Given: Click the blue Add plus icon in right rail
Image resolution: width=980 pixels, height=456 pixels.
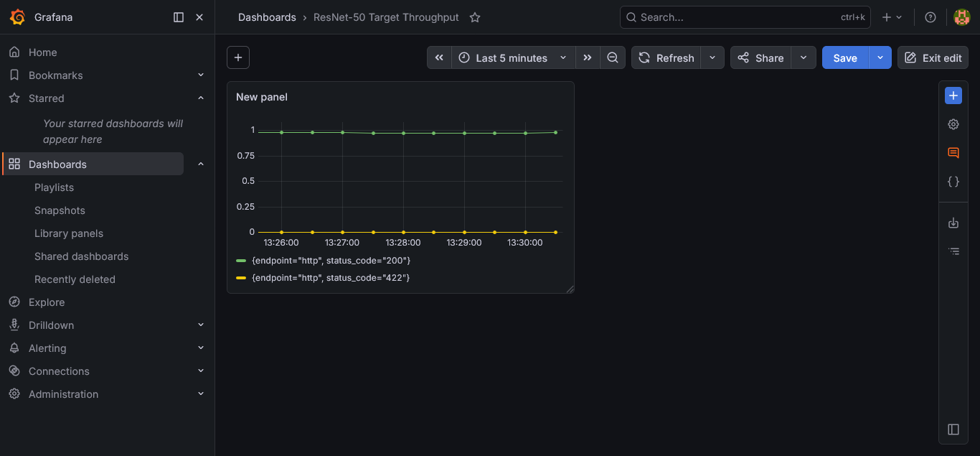Looking at the screenshot, I should pos(953,96).
